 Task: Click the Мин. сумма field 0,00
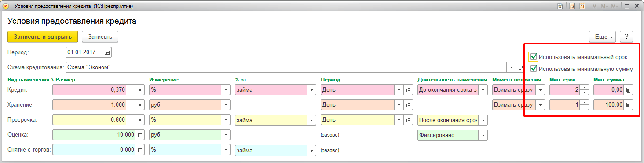click(608, 90)
